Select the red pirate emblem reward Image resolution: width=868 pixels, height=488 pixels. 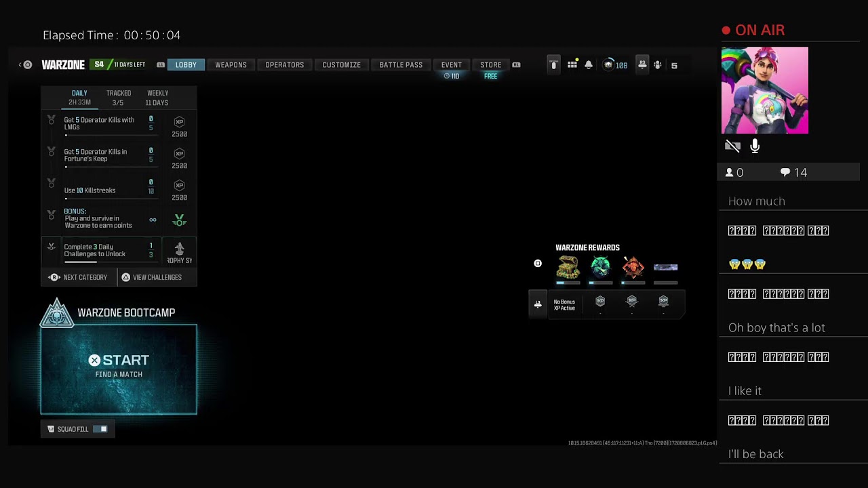coord(633,268)
